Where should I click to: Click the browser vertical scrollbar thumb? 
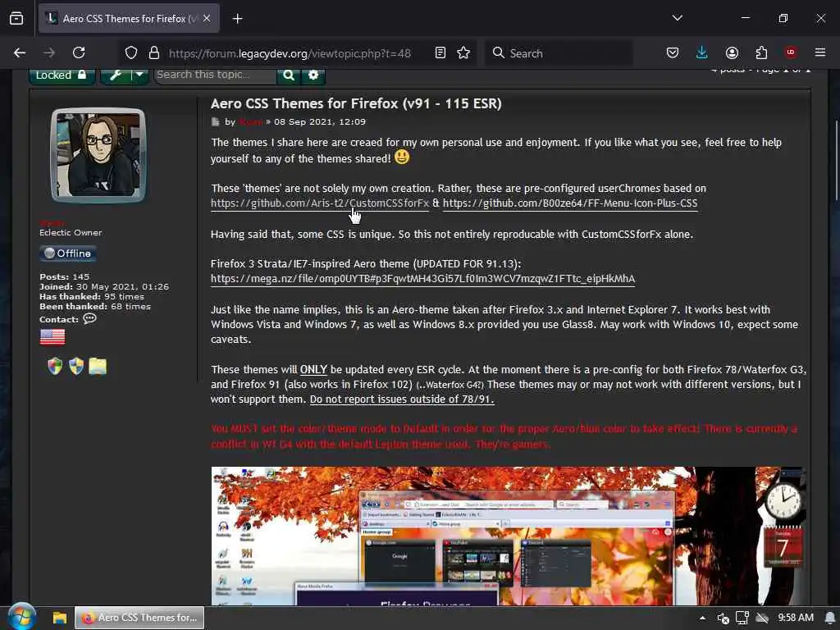tap(836, 161)
